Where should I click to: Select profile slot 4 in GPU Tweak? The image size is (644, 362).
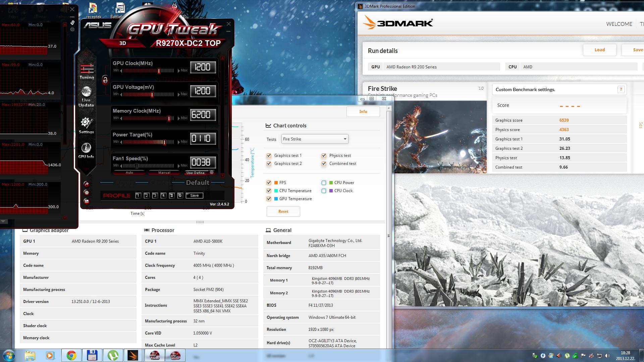click(x=163, y=195)
